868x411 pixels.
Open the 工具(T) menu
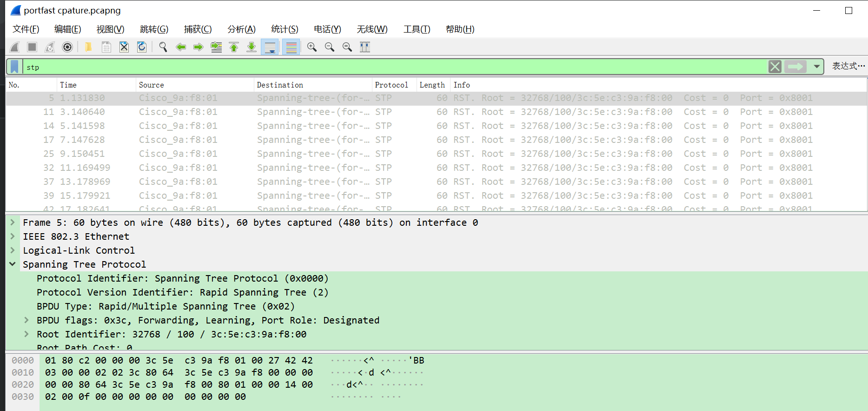(x=417, y=29)
